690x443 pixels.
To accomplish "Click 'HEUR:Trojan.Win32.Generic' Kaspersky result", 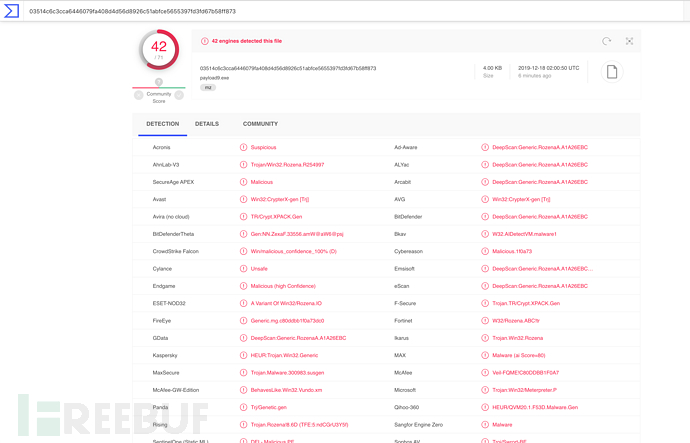I will (x=284, y=355).
